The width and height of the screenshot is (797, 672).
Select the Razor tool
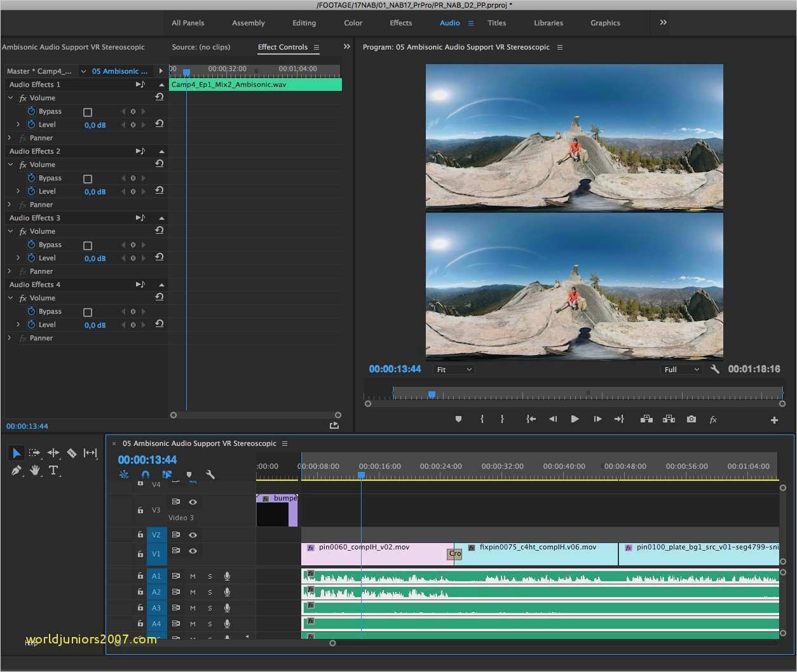pos(72,453)
